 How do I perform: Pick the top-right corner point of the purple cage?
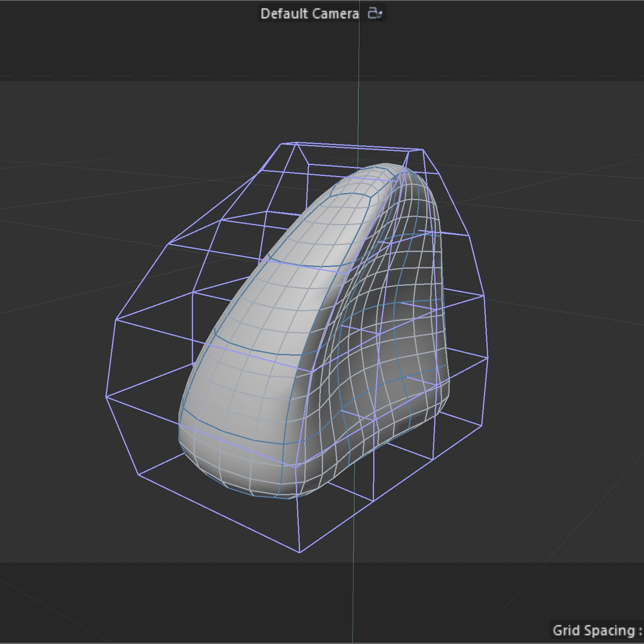(423, 149)
